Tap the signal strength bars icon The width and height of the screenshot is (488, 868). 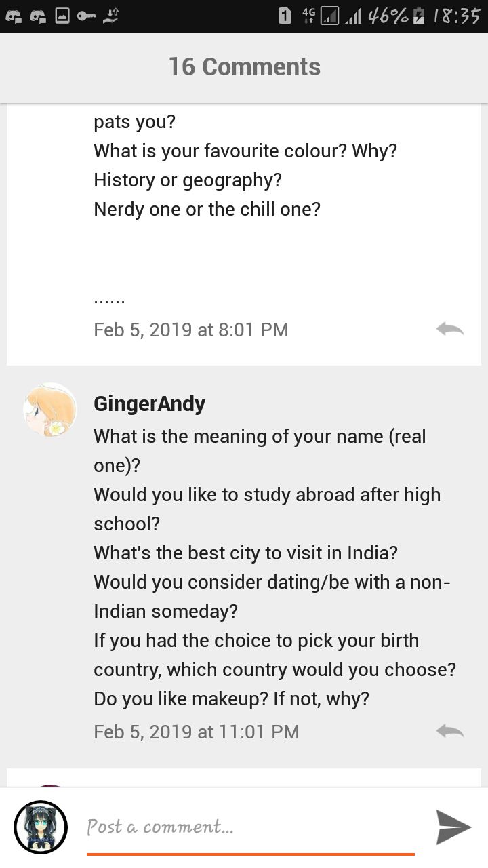coord(353,16)
